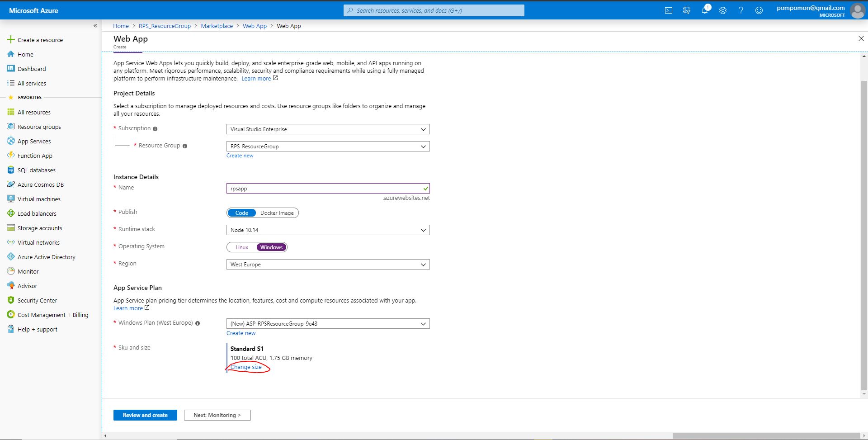Click the search resources box

(x=434, y=10)
